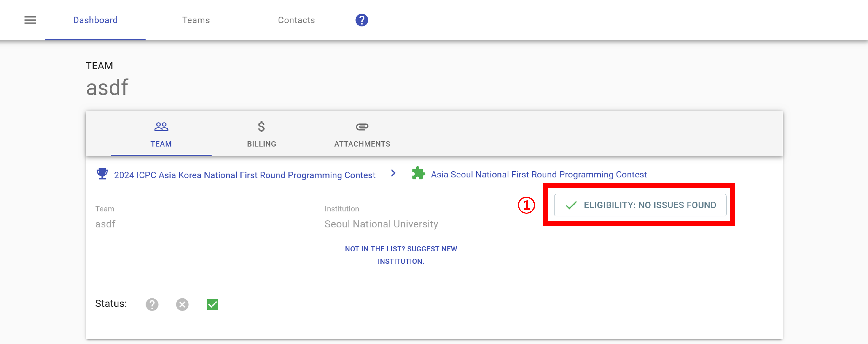Open the Contacts navigation tab

point(296,20)
